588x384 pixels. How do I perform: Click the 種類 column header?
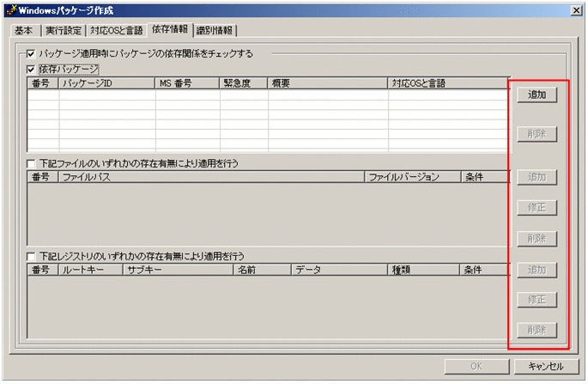[x=424, y=270]
